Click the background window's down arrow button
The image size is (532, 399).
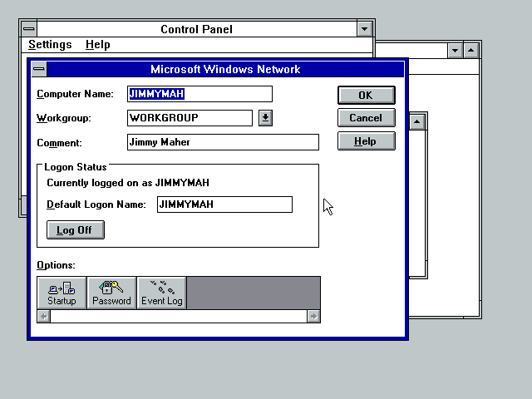click(x=455, y=51)
